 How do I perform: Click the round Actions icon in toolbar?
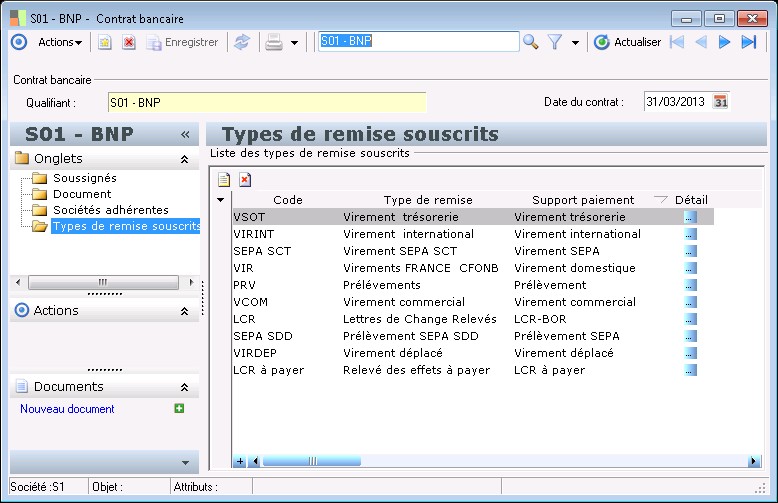pyautogui.click(x=19, y=42)
